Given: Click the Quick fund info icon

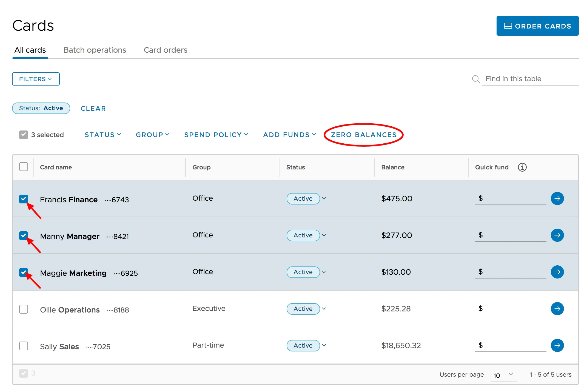Looking at the screenshot, I should point(522,167).
